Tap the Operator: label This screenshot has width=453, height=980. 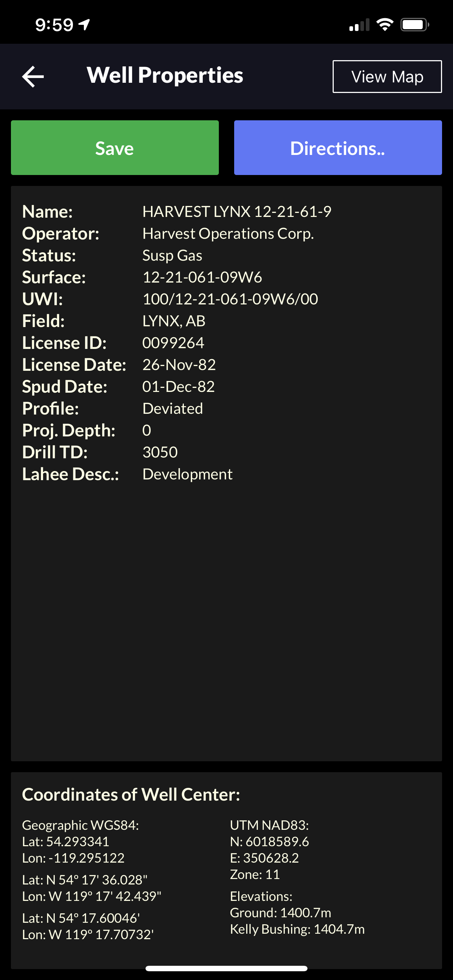61,234
